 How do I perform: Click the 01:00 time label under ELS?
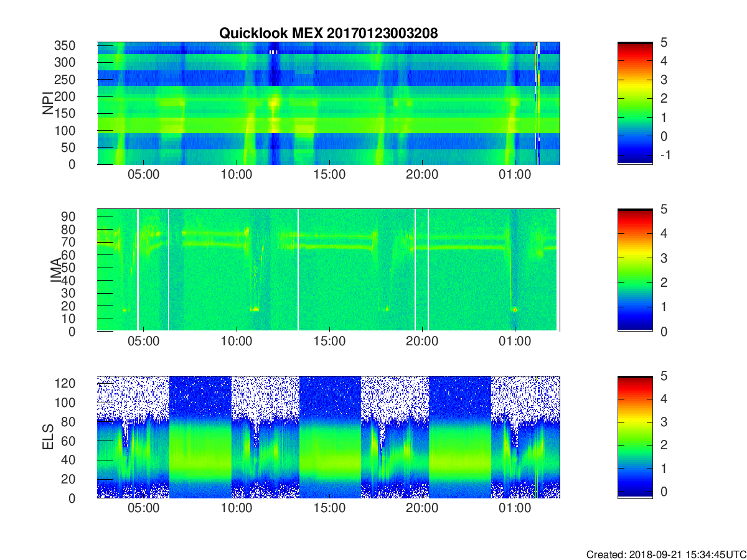(x=515, y=508)
